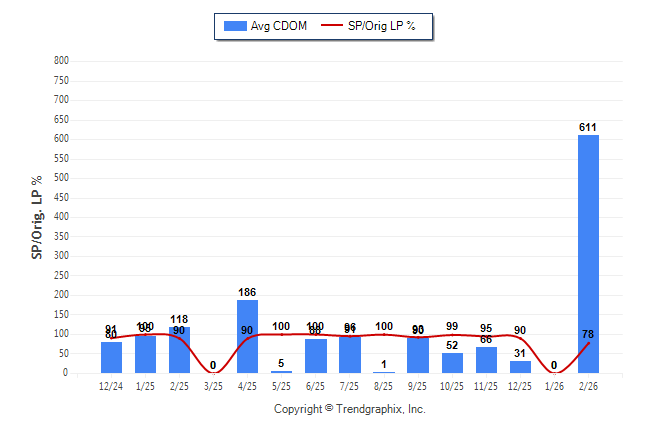Click the 800 y-axis value
The width and height of the screenshot is (646, 434).
pyautogui.click(x=61, y=61)
